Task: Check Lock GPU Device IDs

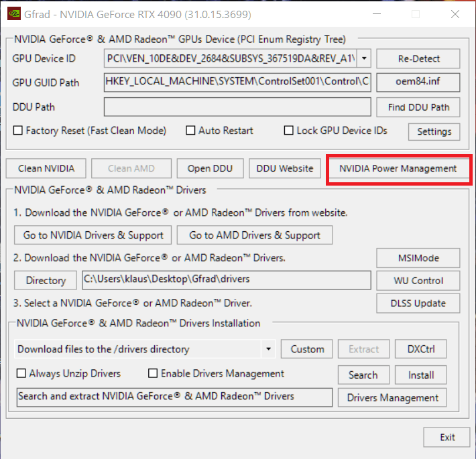Action: 288,131
